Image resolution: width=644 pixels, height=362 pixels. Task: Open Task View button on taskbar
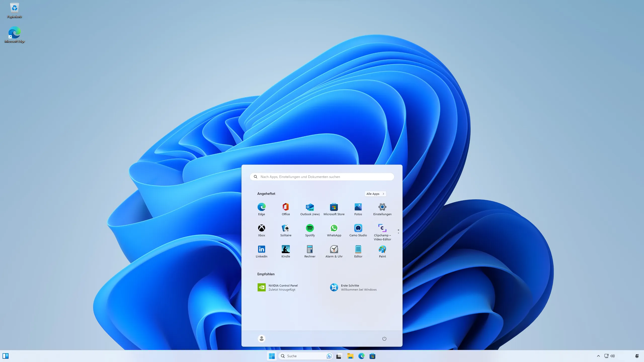[339, 356]
